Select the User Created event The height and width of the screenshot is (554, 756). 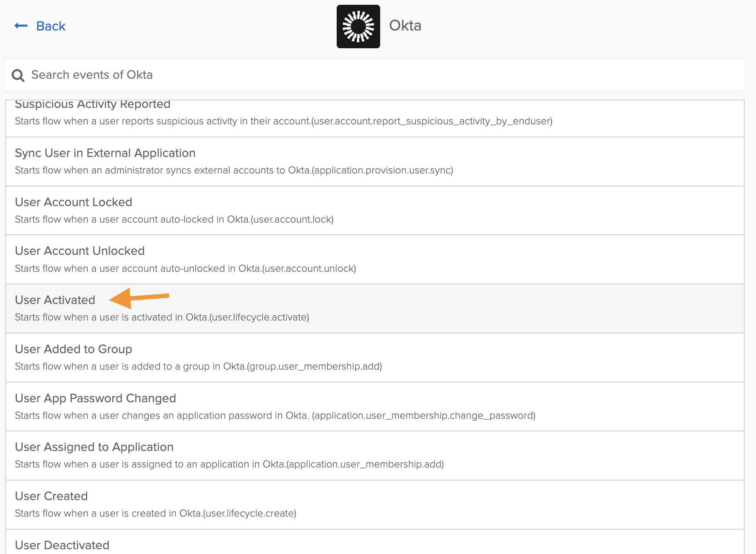point(51,496)
